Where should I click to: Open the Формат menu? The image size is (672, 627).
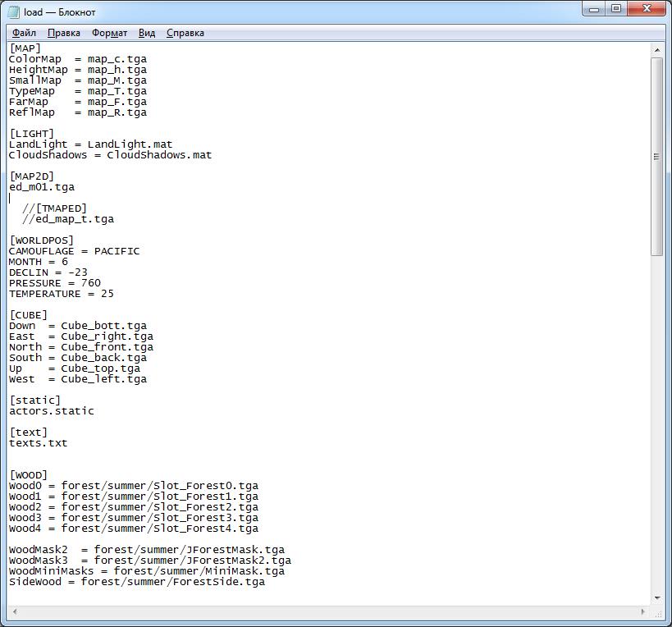tap(109, 33)
